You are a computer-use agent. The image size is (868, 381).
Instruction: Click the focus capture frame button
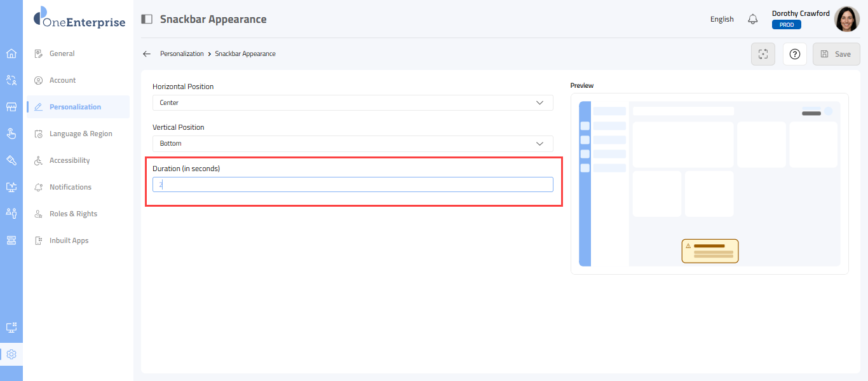(x=763, y=54)
